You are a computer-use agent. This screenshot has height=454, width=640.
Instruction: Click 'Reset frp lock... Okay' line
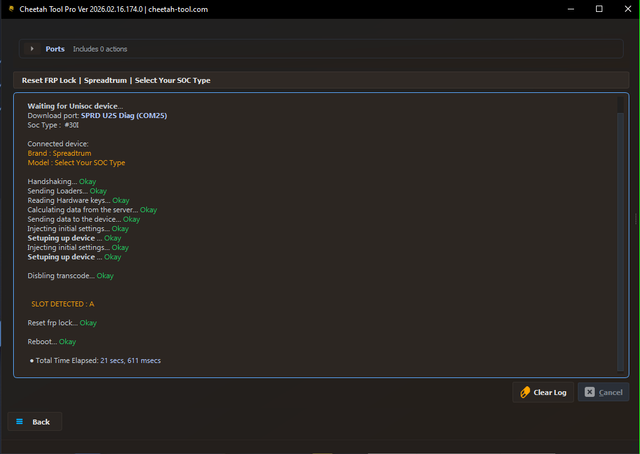click(62, 323)
